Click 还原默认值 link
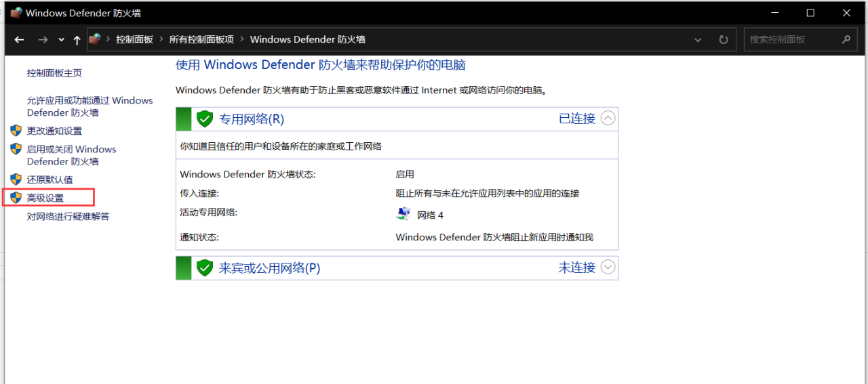Viewport: 868px width, 384px height. point(50,179)
